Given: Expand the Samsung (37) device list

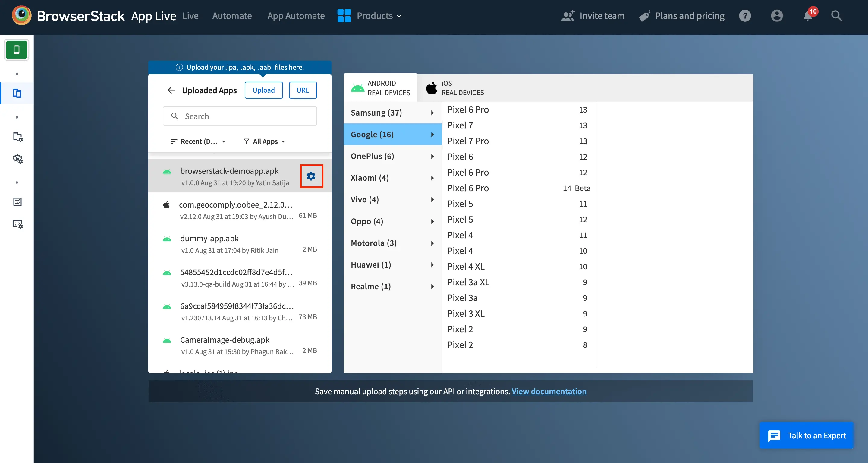Looking at the screenshot, I should click(x=392, y=113).
